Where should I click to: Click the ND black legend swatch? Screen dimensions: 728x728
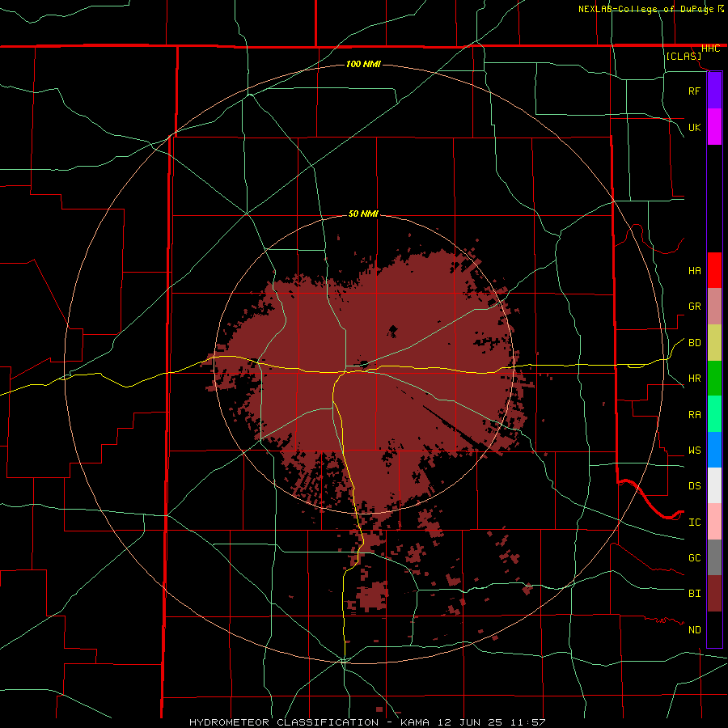[x=714, y=629]
